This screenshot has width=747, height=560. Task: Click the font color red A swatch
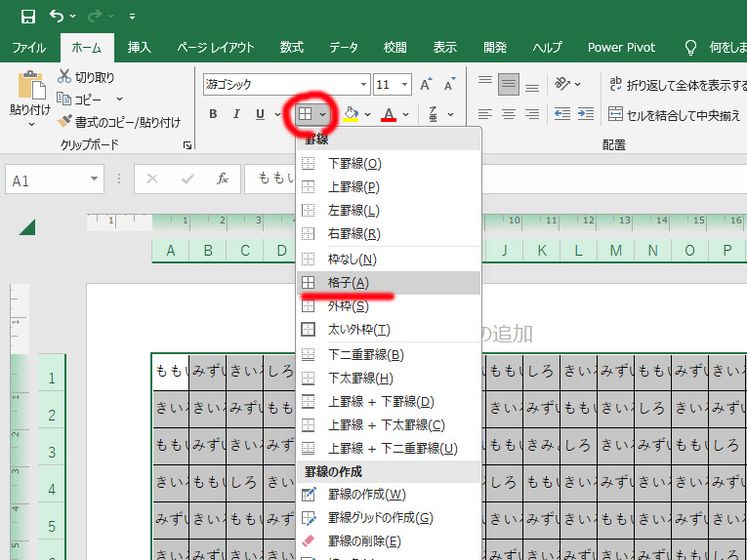[x=389, y=114]
